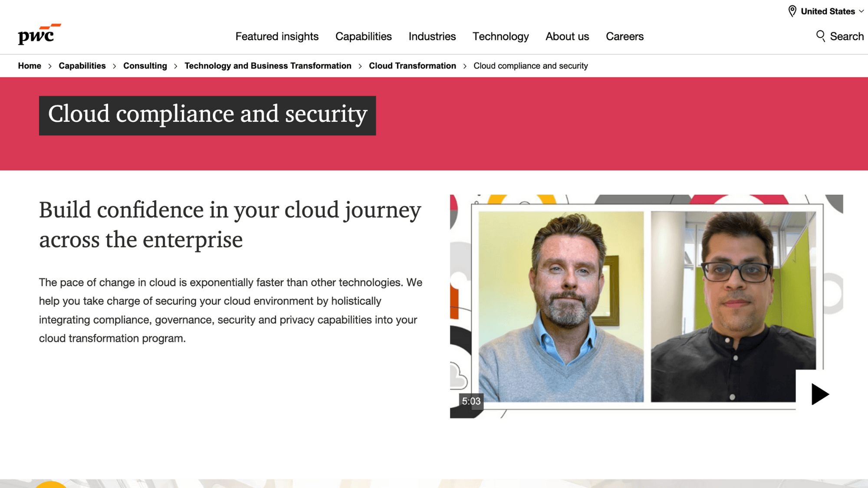Go to Cloud Transformation breadcrumb
Image resolution: width=868 pixels, height=488 pixels.
(412, 66)
